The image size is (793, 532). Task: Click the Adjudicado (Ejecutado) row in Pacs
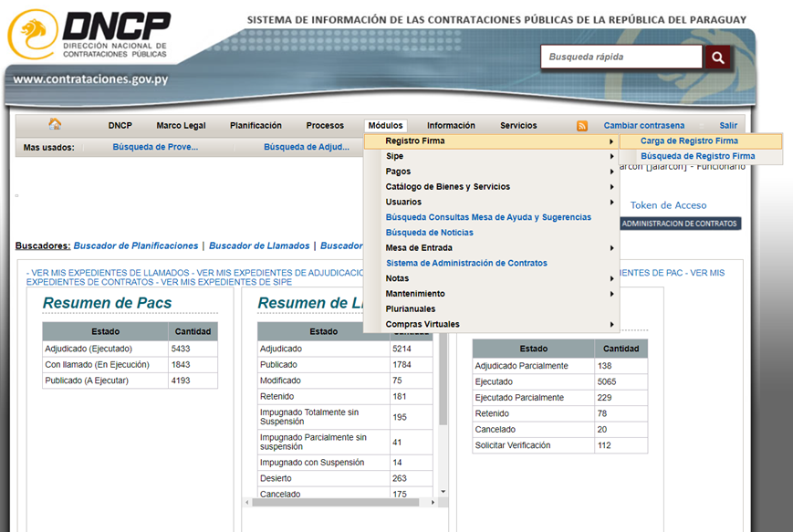(x=130, y=349)
